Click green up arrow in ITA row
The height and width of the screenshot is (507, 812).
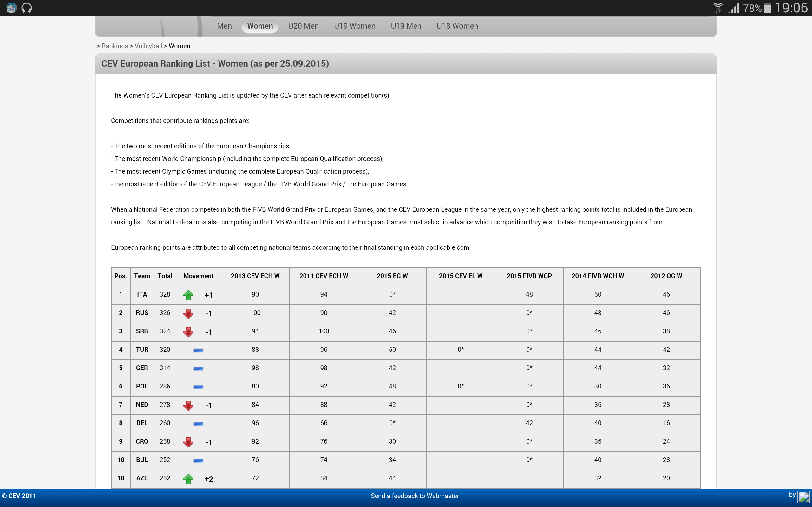(188, 295)
